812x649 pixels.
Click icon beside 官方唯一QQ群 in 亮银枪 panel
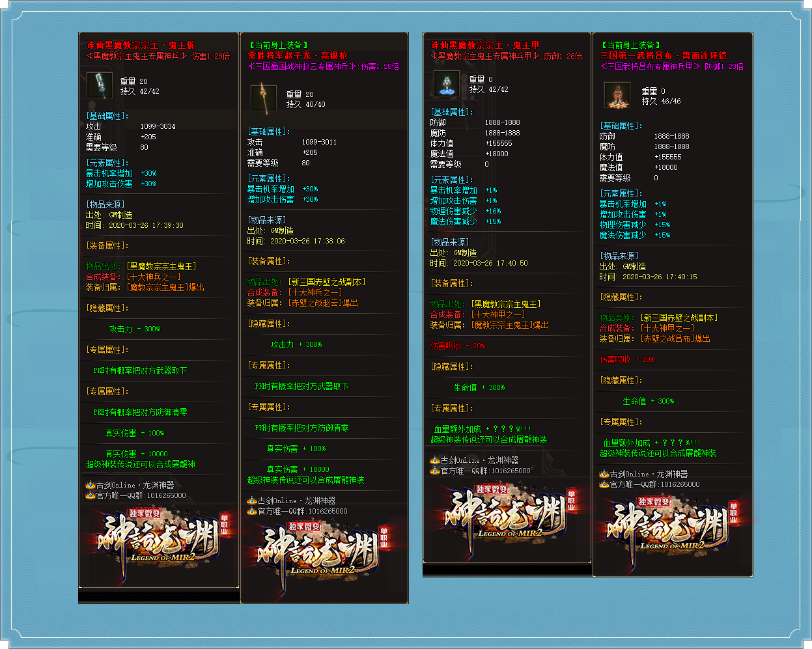(252, 511)
